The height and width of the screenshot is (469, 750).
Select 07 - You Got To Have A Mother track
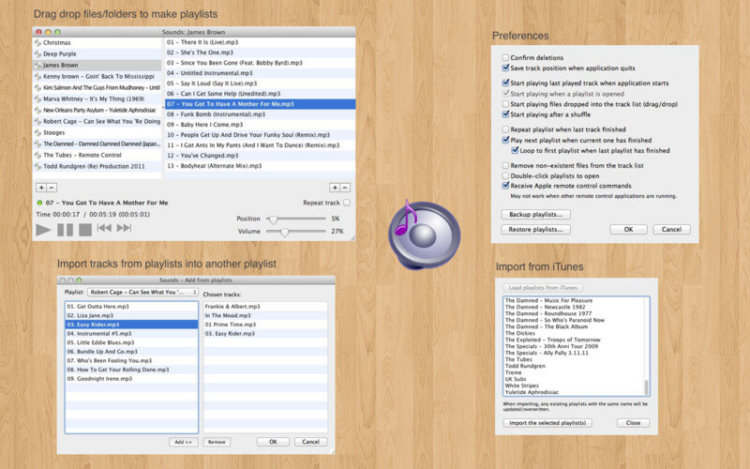[260, 104]
